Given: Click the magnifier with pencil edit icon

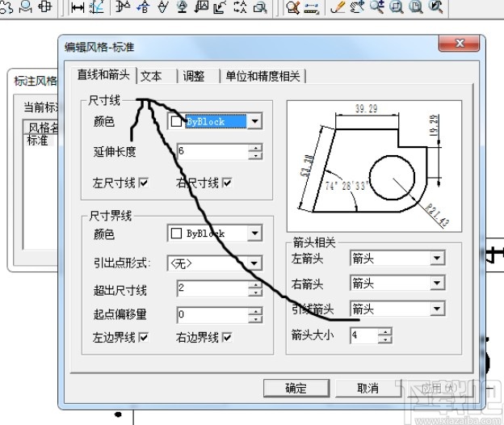Looking at the screenshot, I should (x=293, y=8).
